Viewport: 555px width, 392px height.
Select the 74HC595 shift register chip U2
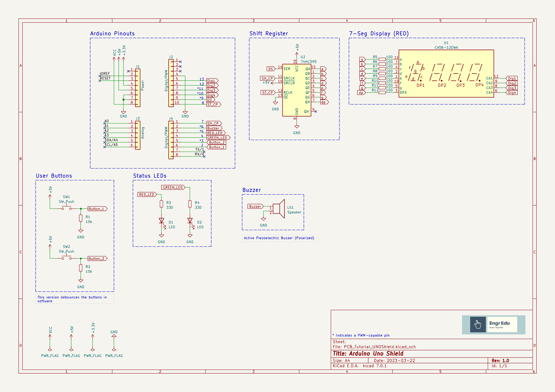click(296, 90)
